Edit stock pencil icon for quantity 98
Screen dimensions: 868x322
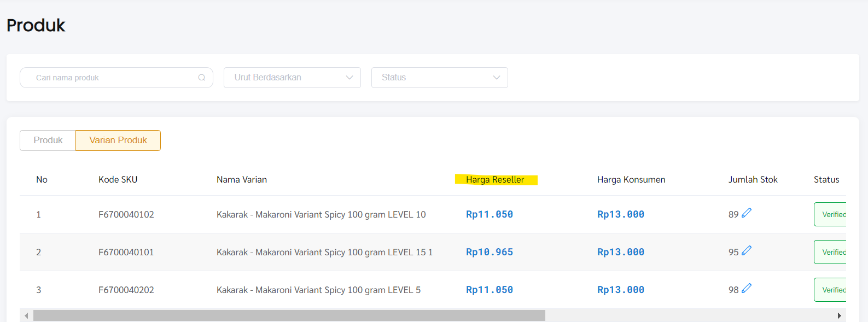point(747,288)
